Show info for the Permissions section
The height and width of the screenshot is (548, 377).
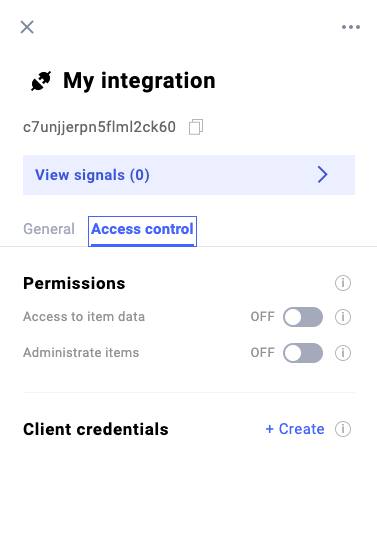pos(343,283)
